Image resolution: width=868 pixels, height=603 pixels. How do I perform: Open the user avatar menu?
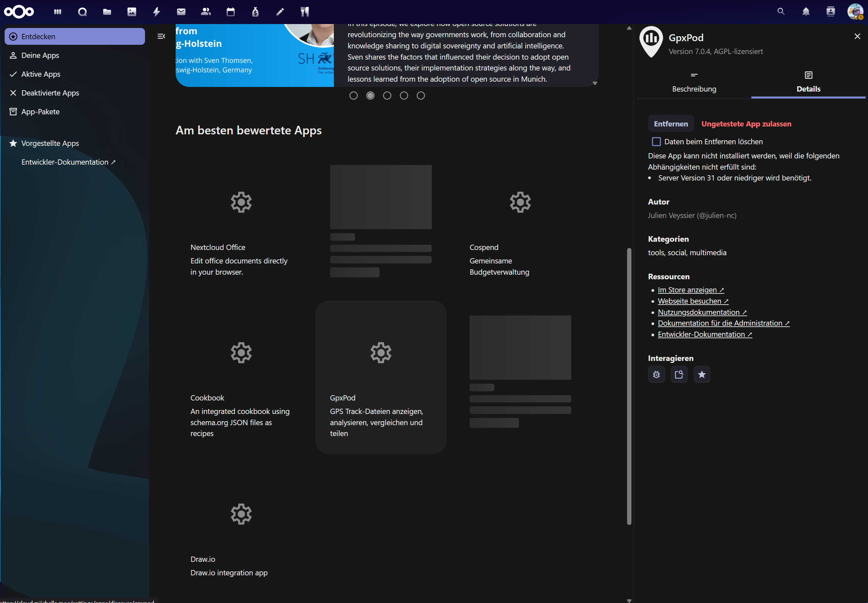point(855,12)
